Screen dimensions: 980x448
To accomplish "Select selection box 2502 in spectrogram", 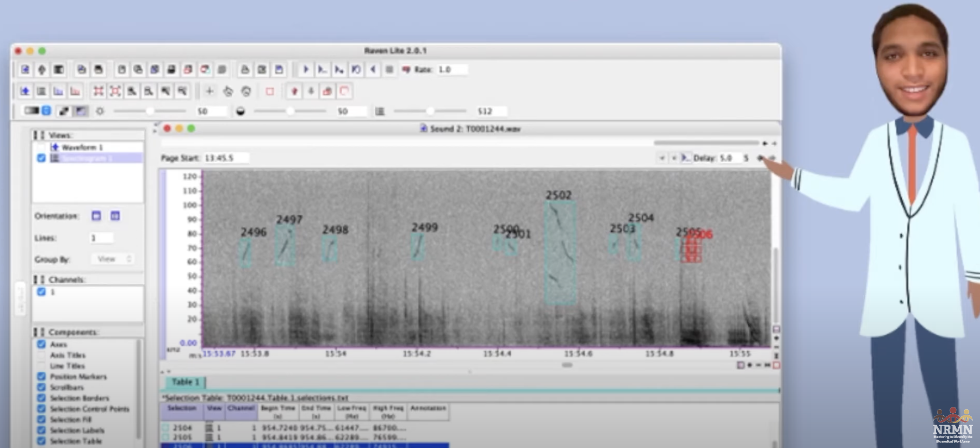I will pyautogui.click(x=560, y=253).
